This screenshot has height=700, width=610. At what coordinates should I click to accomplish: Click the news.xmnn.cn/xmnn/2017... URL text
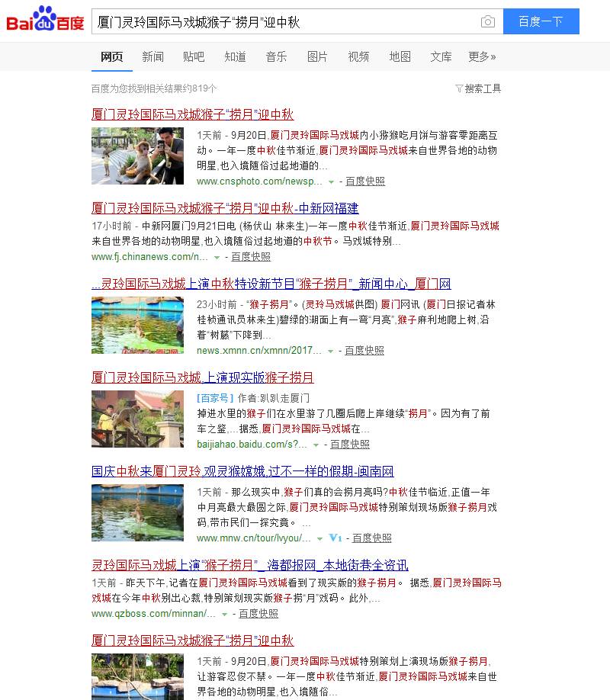tap(259, 351)
